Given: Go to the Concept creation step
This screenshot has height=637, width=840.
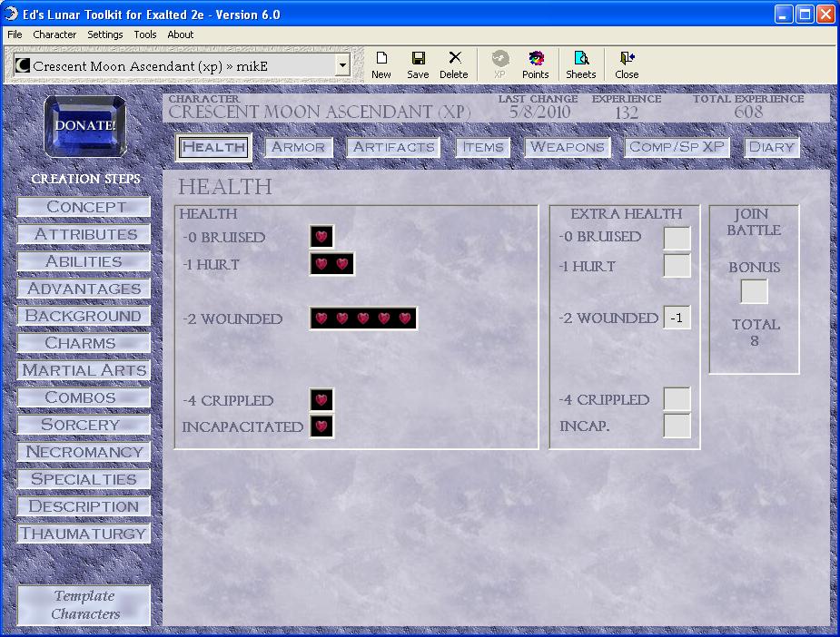Looking at the screenshot, I should tap(84, 207).
